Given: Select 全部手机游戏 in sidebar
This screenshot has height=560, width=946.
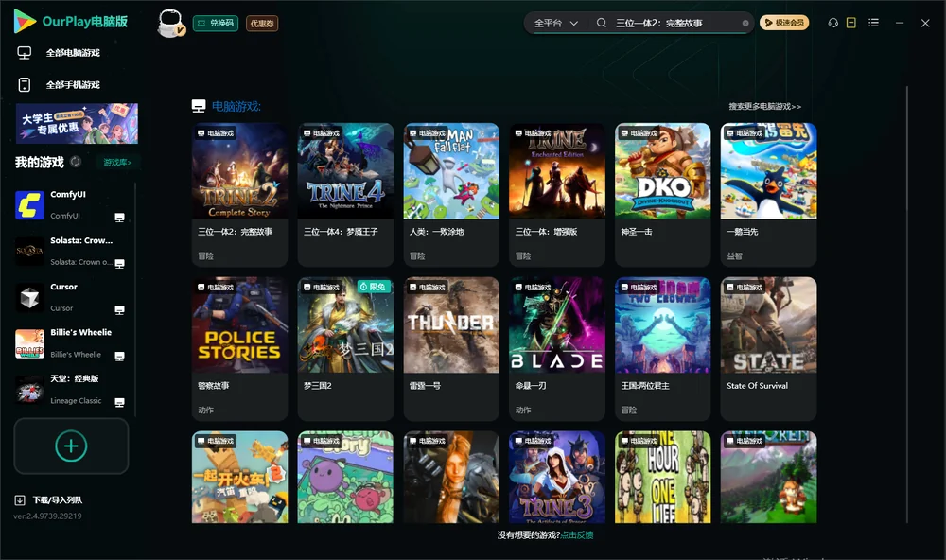Looking at the screenshot, I should 73,84.
